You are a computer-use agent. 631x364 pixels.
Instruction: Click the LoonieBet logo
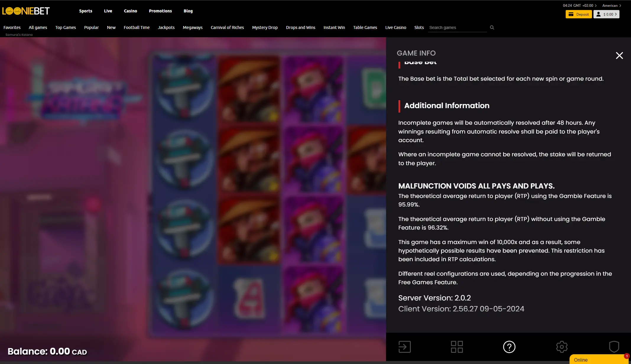(x=26, y=11)
